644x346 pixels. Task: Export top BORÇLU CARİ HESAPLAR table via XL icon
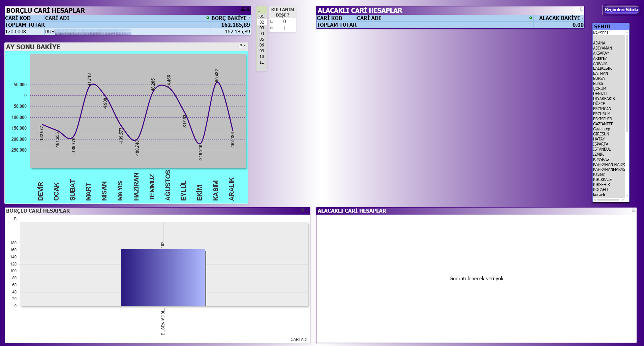pos(248,9)
